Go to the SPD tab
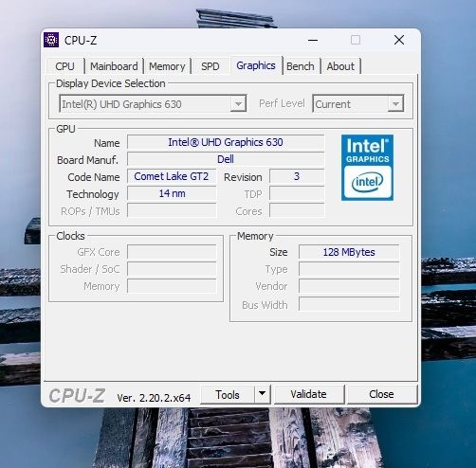Viewport: 476px width, 468px height. 211,66
